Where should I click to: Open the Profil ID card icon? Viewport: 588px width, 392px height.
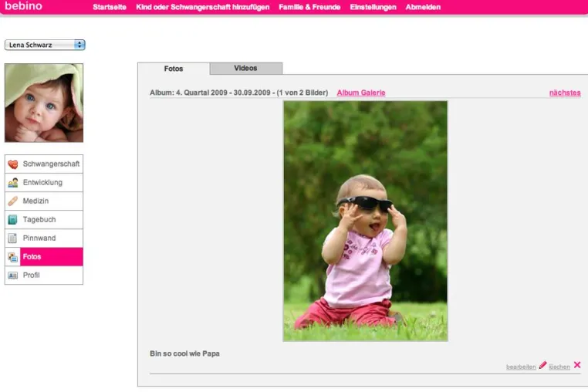pyautogui.click(x=13, y=275)
